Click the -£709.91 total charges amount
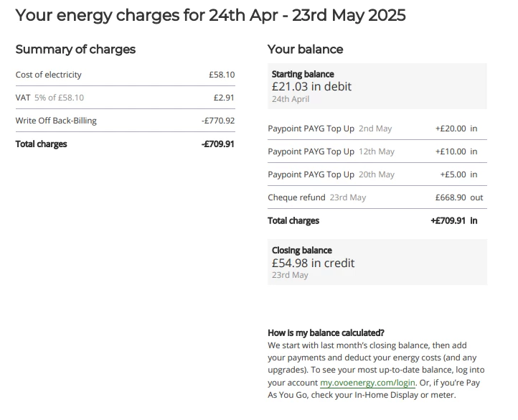 (218, 144)
